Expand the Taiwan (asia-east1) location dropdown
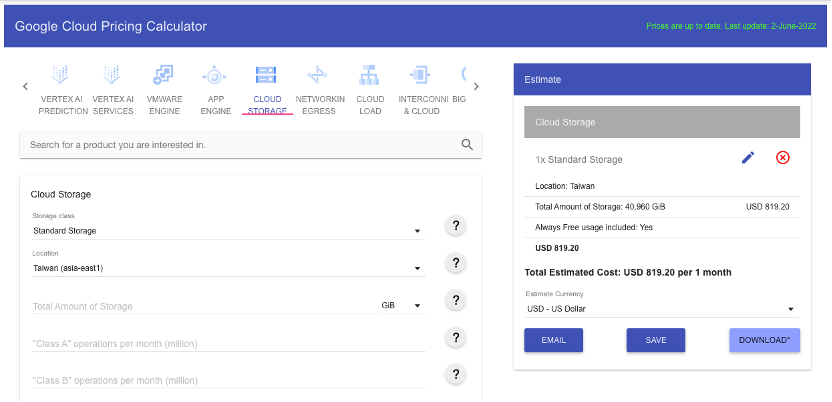The image size is (832, 402). (x=228, y=268)
